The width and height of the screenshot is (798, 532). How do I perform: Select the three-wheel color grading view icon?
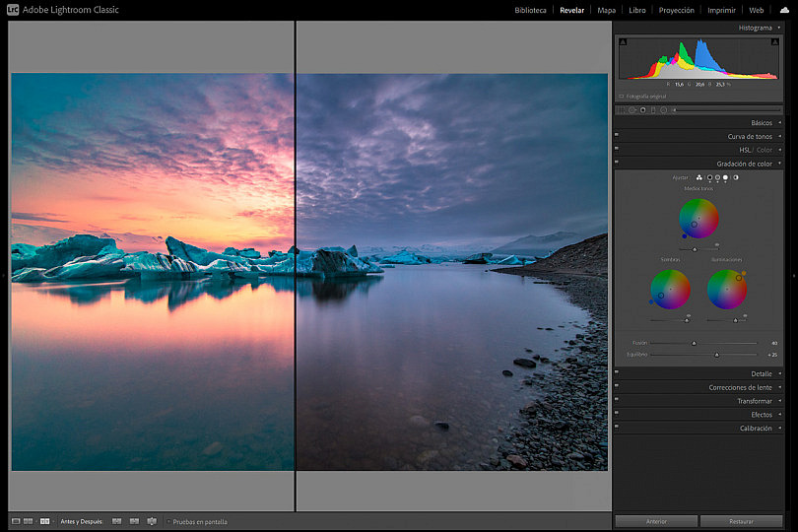[699, 177]
